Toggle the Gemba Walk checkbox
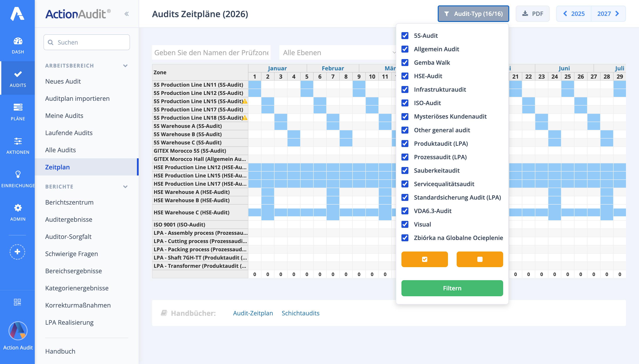The image size is (639, 364). pos(405,63)
